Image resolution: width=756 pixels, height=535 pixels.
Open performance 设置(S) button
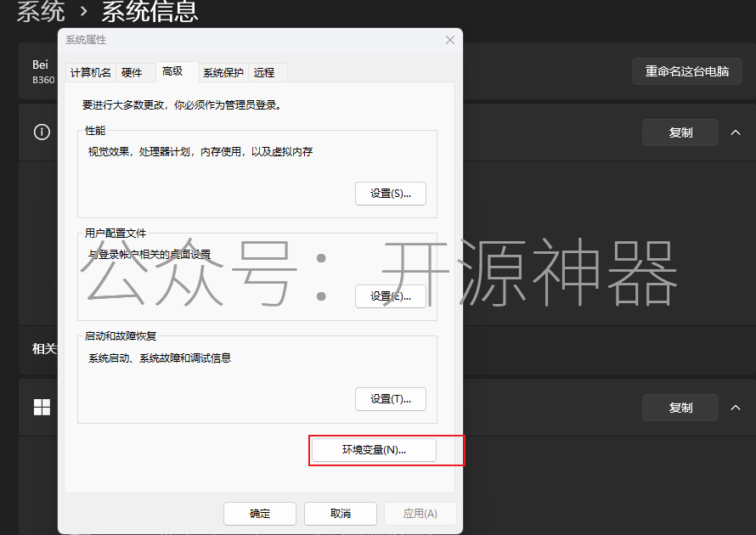tap(390, 194)
